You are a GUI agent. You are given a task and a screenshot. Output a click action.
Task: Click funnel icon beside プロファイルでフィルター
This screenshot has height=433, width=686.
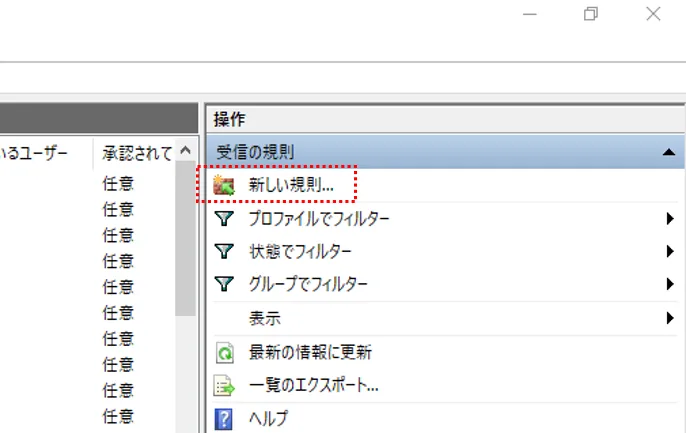pyautogui.click(x=225, y=218)
